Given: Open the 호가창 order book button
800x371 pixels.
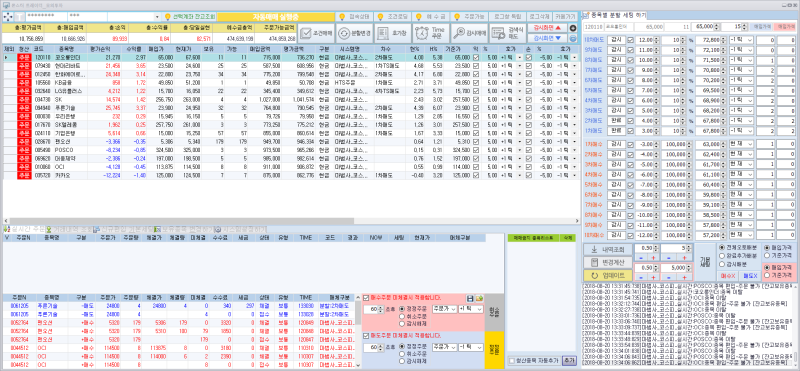Looking at the screenshot, I should coord(392,33).
